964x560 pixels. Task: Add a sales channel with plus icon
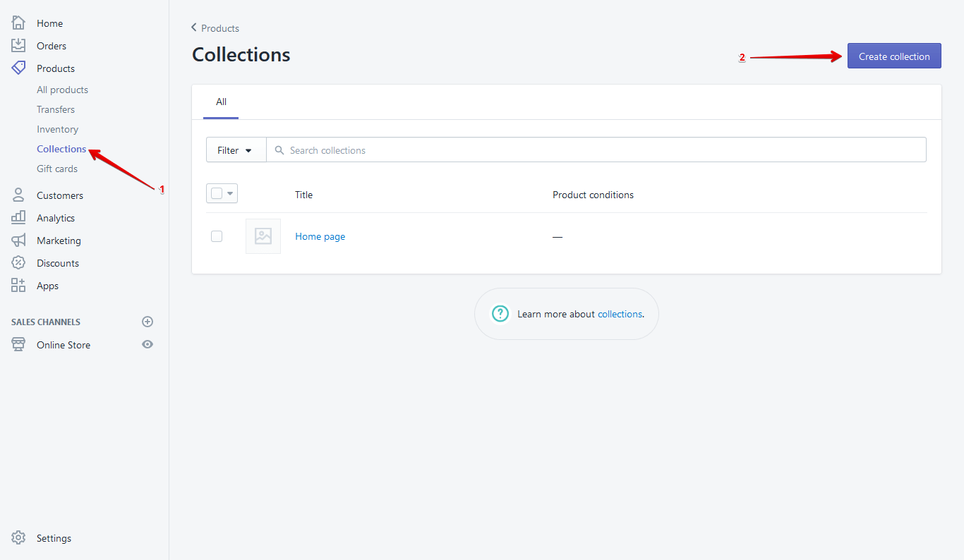click(x=147, y=322)
